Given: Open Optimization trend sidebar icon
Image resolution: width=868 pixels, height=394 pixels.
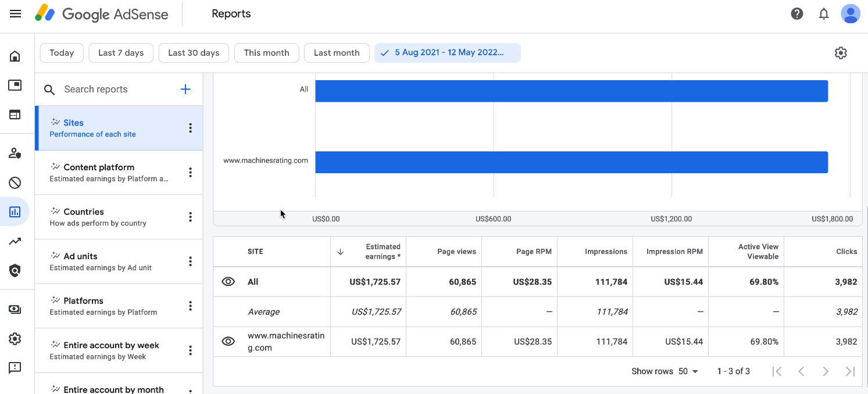Looking at the screenshot, I should click(15, 241).
